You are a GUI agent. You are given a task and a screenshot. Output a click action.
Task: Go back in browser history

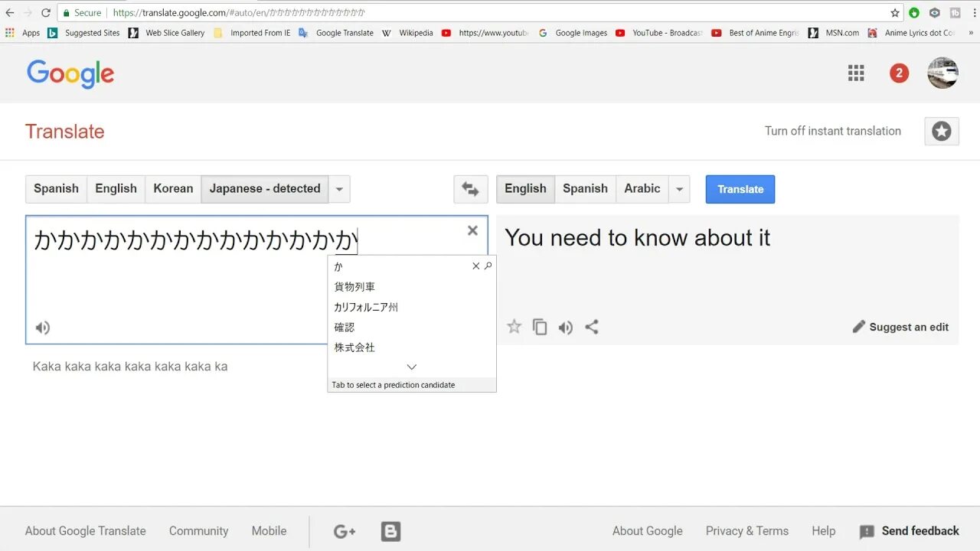click(x=10, y=13)
